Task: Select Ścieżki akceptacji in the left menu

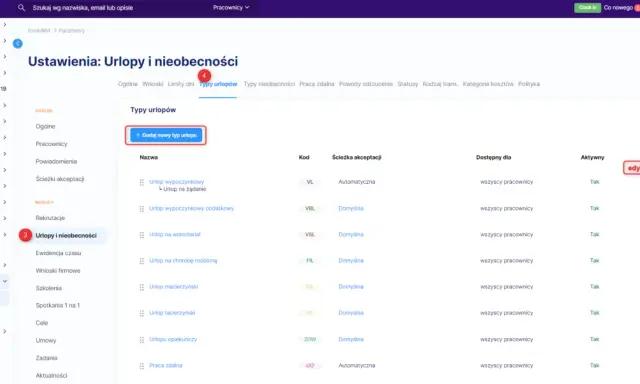Action: tap(60, 179)
